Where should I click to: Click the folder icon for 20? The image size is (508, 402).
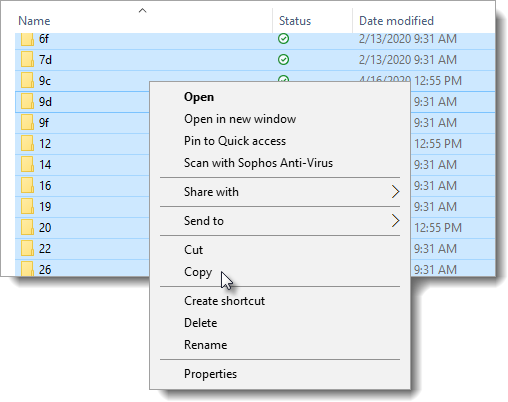(x=27, y=228)
